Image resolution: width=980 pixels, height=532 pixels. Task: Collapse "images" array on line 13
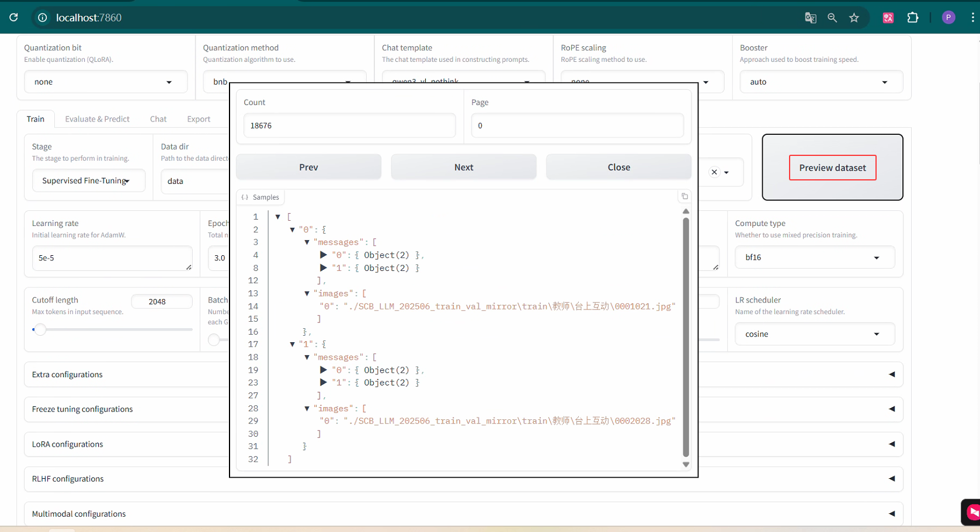307,293
